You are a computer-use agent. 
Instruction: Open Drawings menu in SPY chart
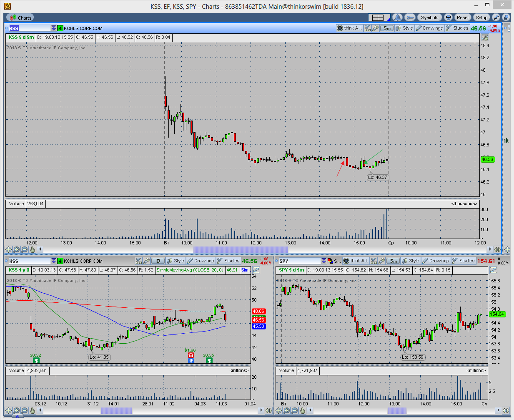point(436,261)
